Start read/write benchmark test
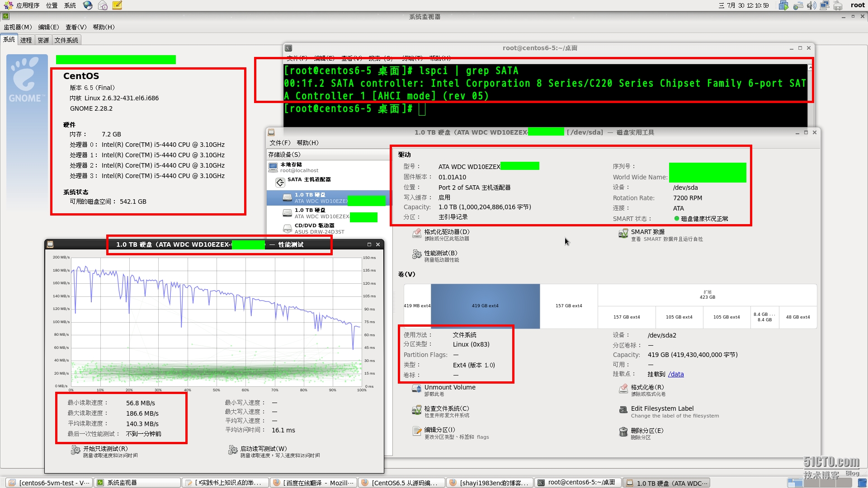The image size is (868, 488). tap(274, 452)
